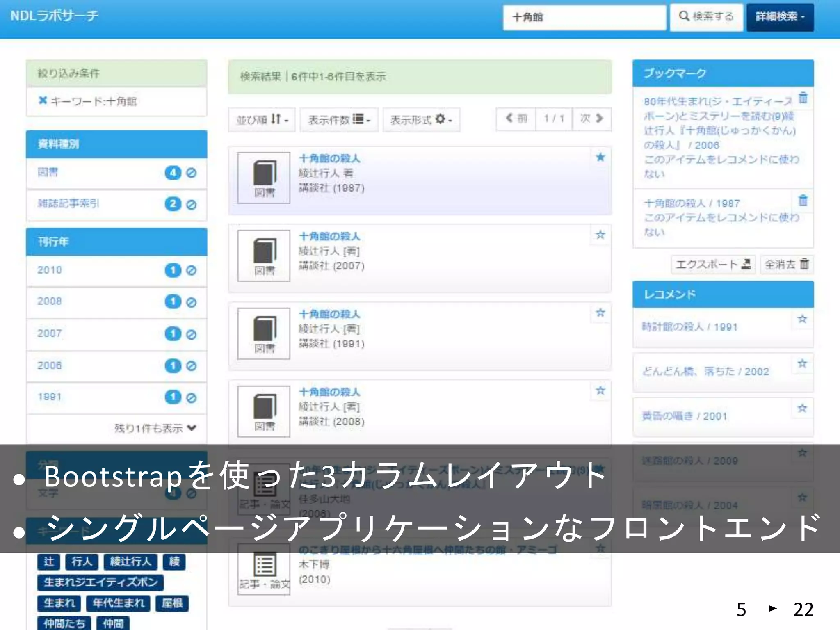
Task: Select keyword tag 仲間たち
Action: (64, 623)
